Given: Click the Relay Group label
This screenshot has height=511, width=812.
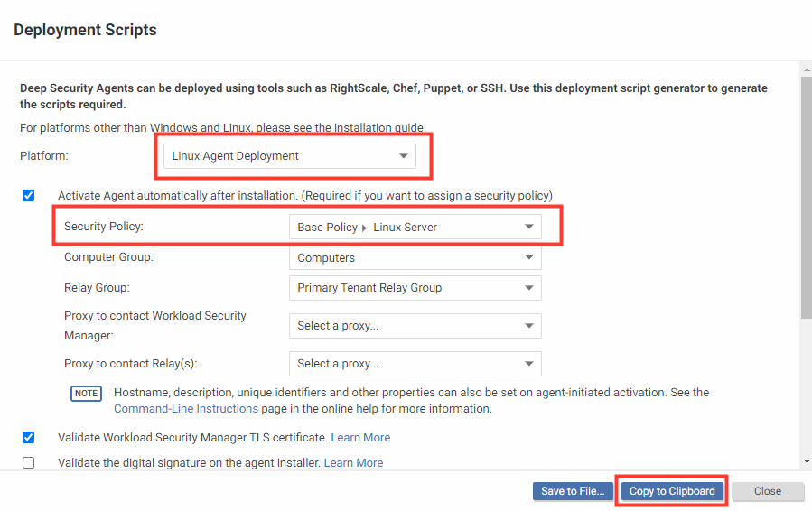Looking at the screenshot, I should (x=97, y=288).
